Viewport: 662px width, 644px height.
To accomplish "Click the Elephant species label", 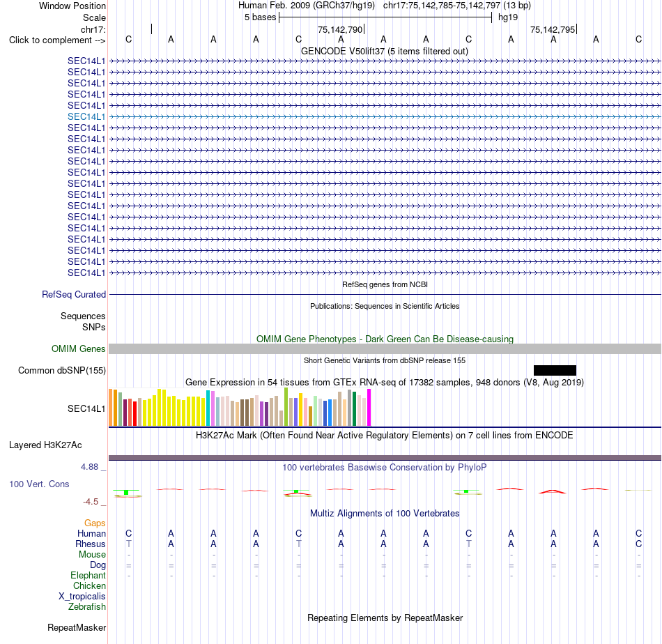I will click(88, 575).
